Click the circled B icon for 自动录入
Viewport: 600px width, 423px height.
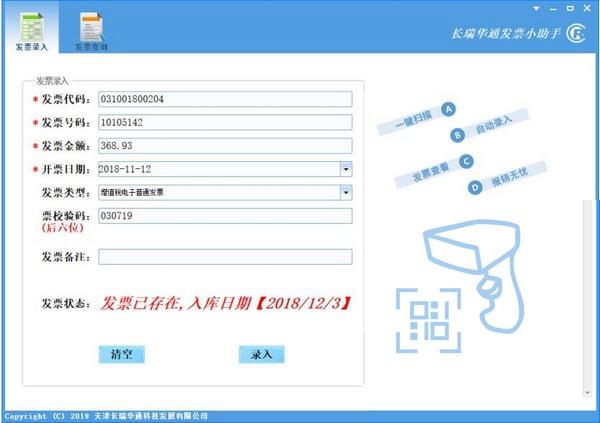(458, 134)
